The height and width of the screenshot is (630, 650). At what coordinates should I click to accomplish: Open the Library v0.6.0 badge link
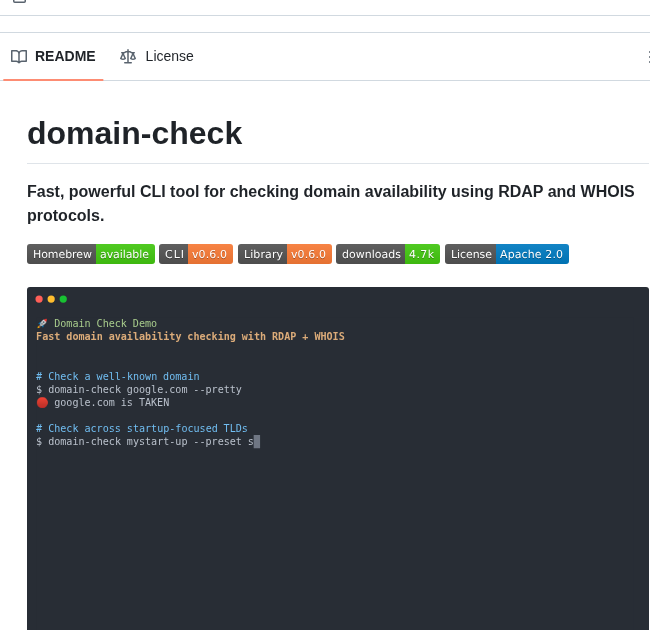click(285, 254)
